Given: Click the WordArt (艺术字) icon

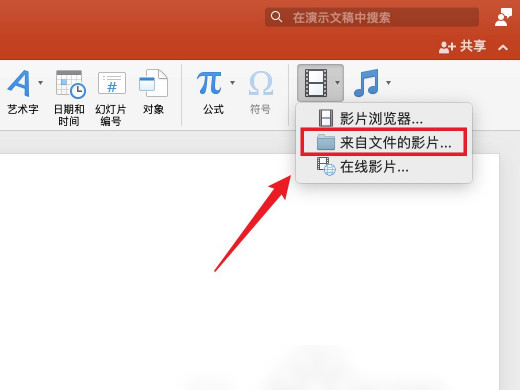Looking at the screenshot, I should pyautogui.click(x=20, y=83).
